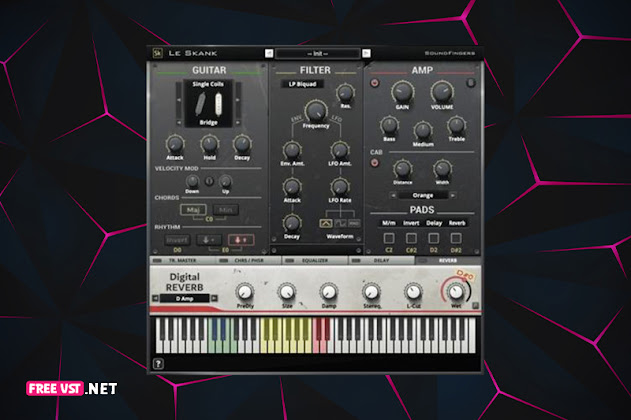Click the Rhythm Invert button
631x420 pixels.
(x=177, y=240)
